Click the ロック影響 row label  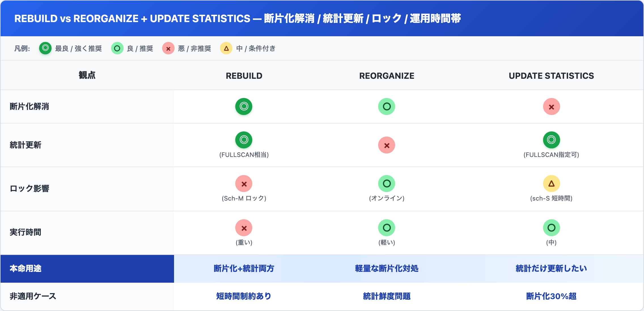(29, 189)
